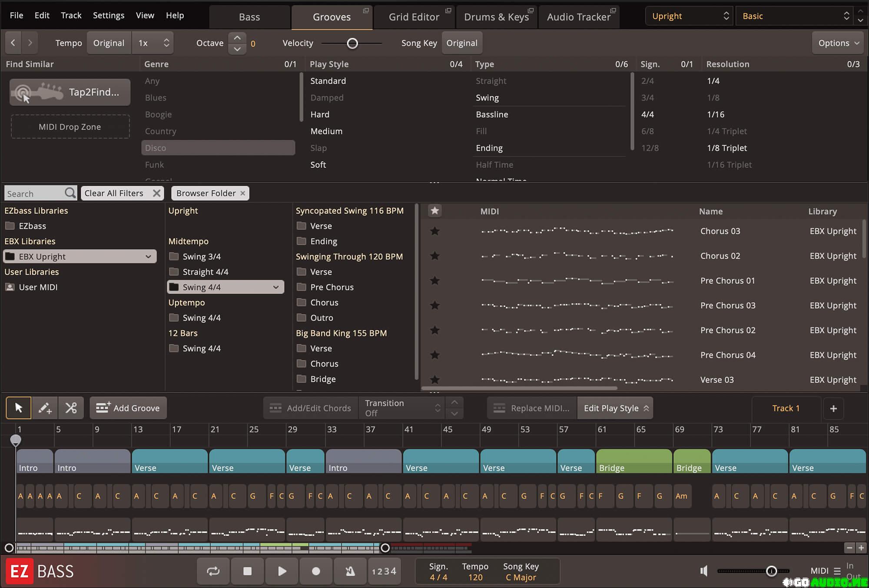Open the Basic preset dropdown
The image size is (869, 588).
click(x=793, y=16)
